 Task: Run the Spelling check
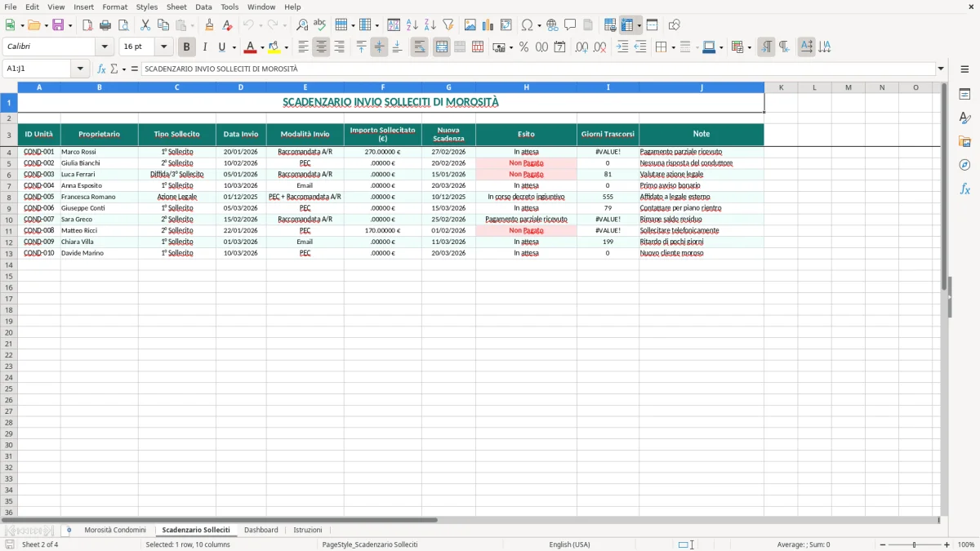click(x=320, y=25)
